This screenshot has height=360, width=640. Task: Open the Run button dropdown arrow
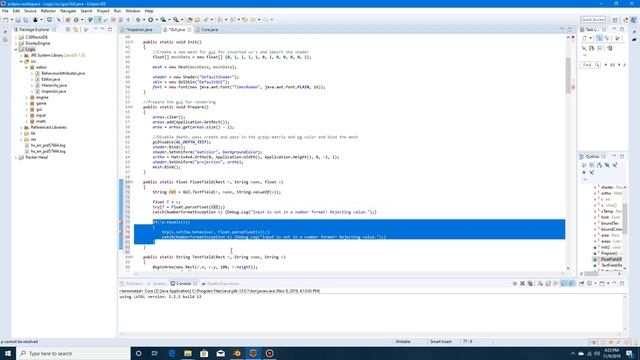point(156,20)
